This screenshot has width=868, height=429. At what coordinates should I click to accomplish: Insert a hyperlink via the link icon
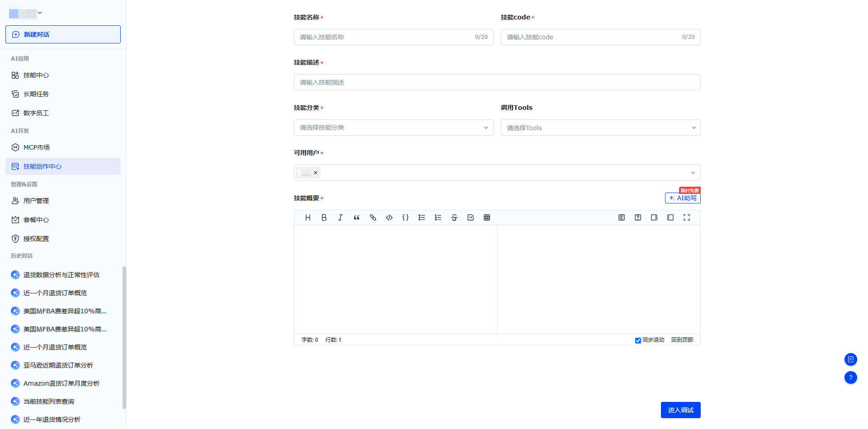click(373, 217)
